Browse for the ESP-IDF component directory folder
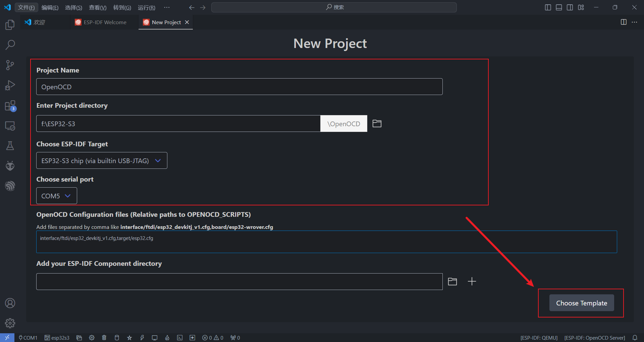 pos(452,281)
